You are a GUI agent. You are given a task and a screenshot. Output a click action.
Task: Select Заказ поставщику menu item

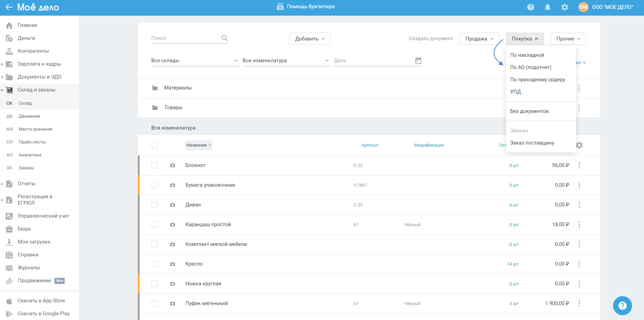532,143
